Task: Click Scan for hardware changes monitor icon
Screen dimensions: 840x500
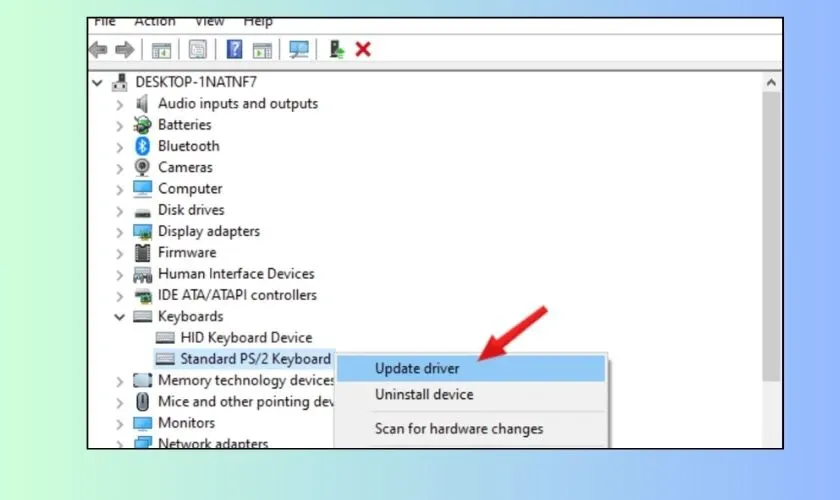Action: coord(298,49)
